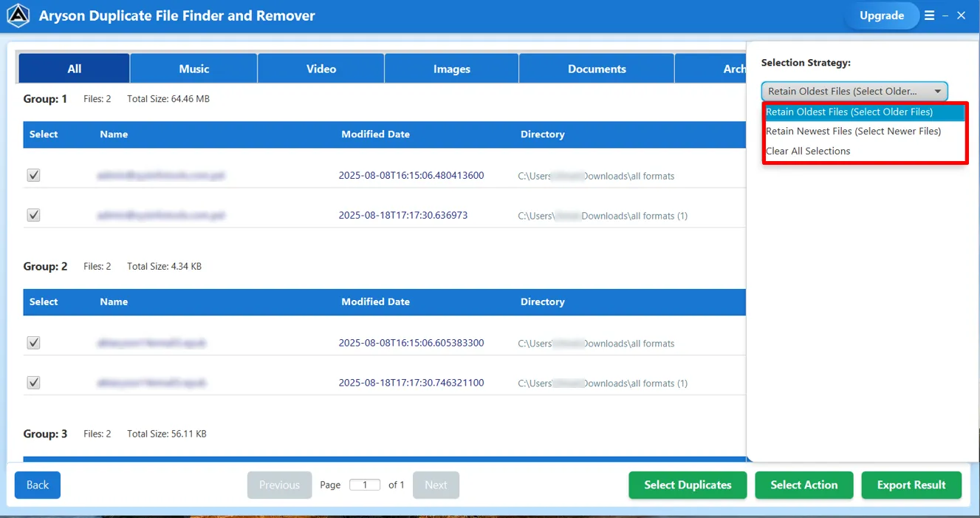Click the Aryson logo icon

[18, 16]
